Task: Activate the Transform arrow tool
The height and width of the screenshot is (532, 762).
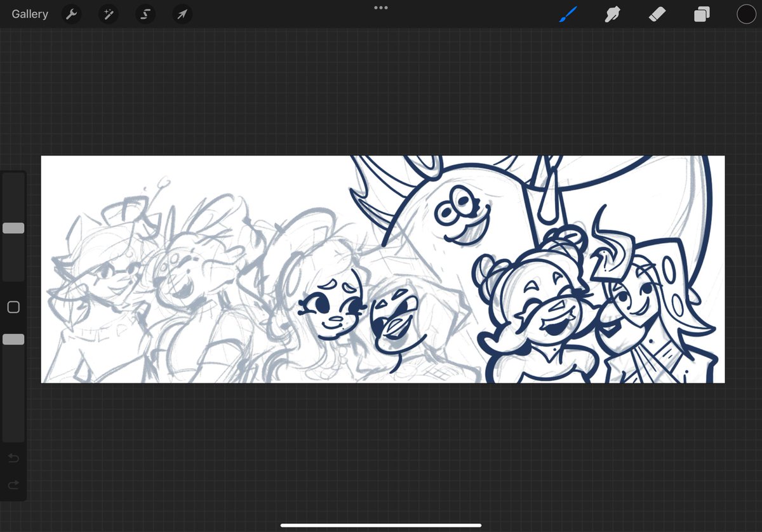Action: click(182, 14)
